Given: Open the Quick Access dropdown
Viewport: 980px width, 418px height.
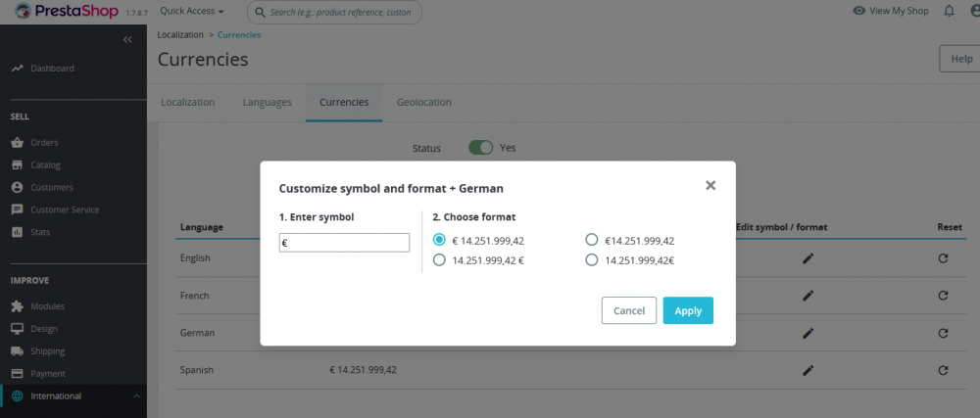Looking at the screenshot, I should tap(191, 11).
